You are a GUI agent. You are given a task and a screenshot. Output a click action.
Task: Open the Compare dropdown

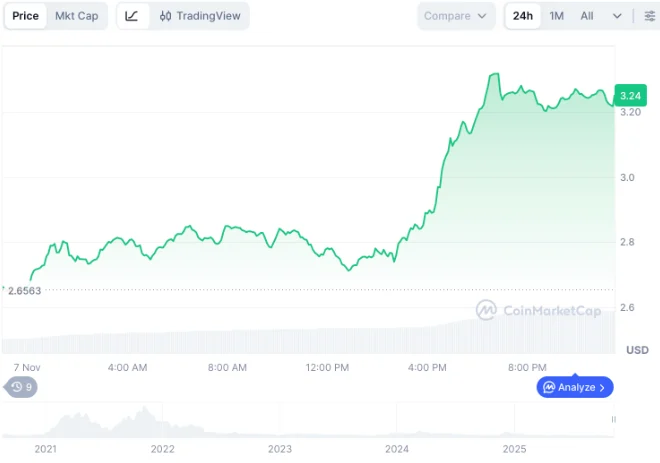[x=456, y=16]
